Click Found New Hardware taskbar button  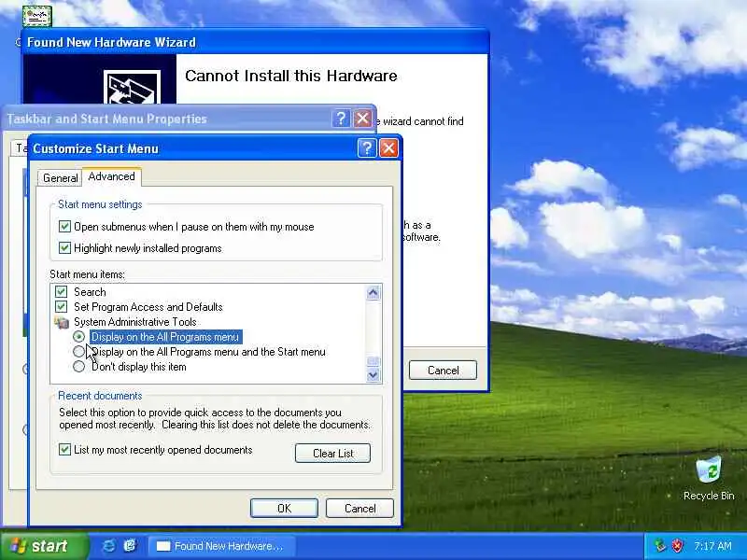click(x=221, y=546)
